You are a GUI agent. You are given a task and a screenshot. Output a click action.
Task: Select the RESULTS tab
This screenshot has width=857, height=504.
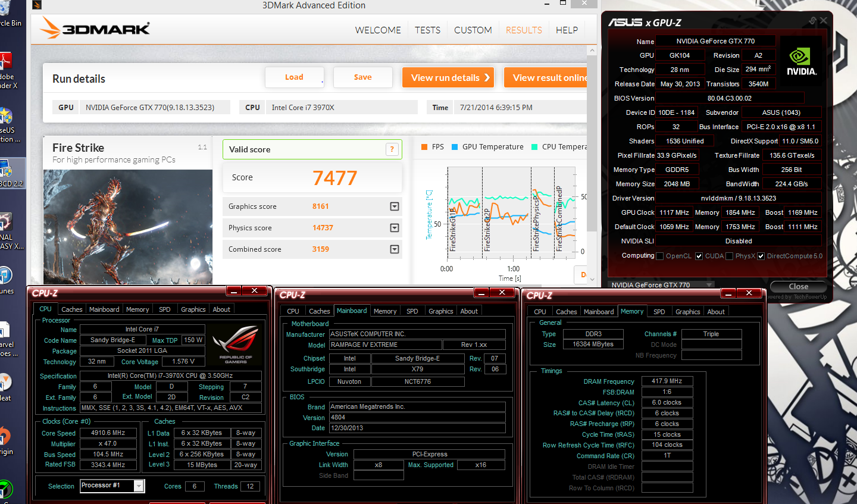click(524, 30)
